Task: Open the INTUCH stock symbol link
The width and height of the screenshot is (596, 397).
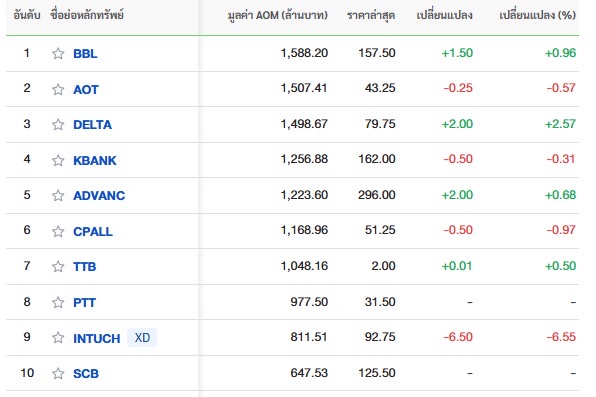Action: 97,338
